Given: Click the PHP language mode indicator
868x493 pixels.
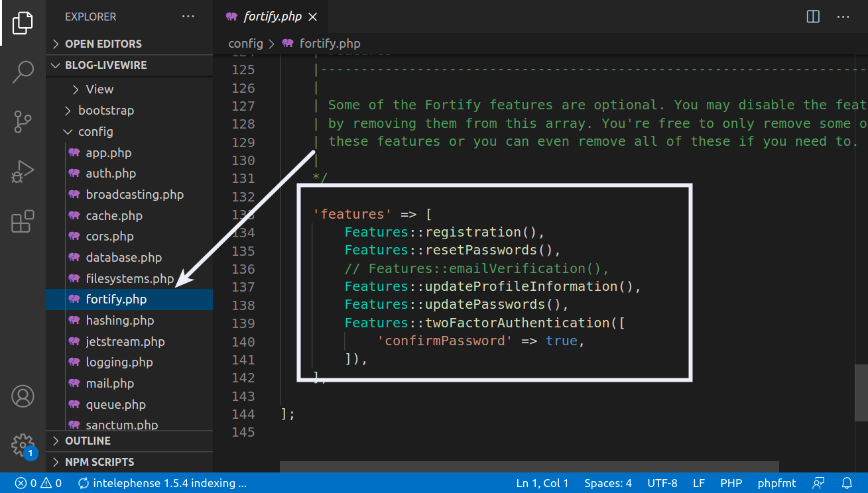Looking at the screenshot, I should point(731,483).
